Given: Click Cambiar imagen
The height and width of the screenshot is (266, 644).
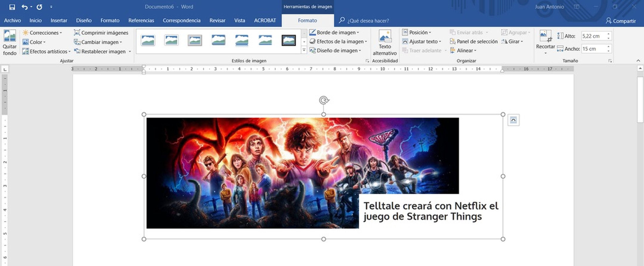Looking at the screenshot, I should pyautogui.click(x=98, y=42).
